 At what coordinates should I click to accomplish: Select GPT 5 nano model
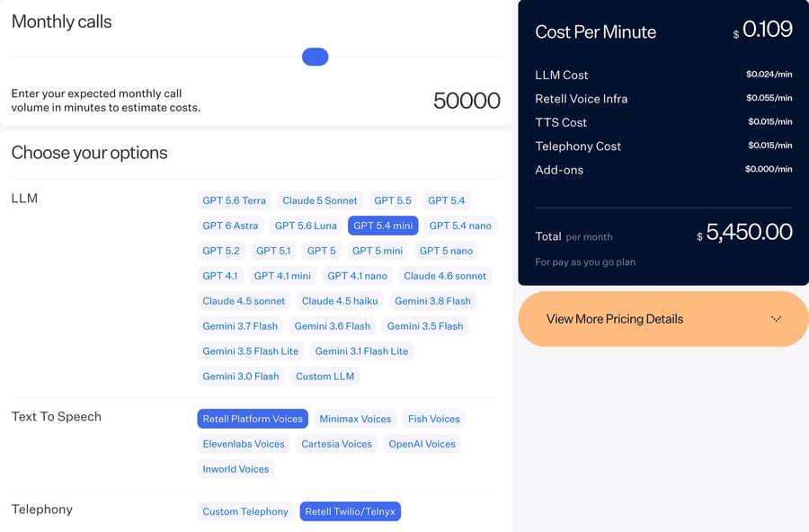pyautogui.click(x=446, y=251)
